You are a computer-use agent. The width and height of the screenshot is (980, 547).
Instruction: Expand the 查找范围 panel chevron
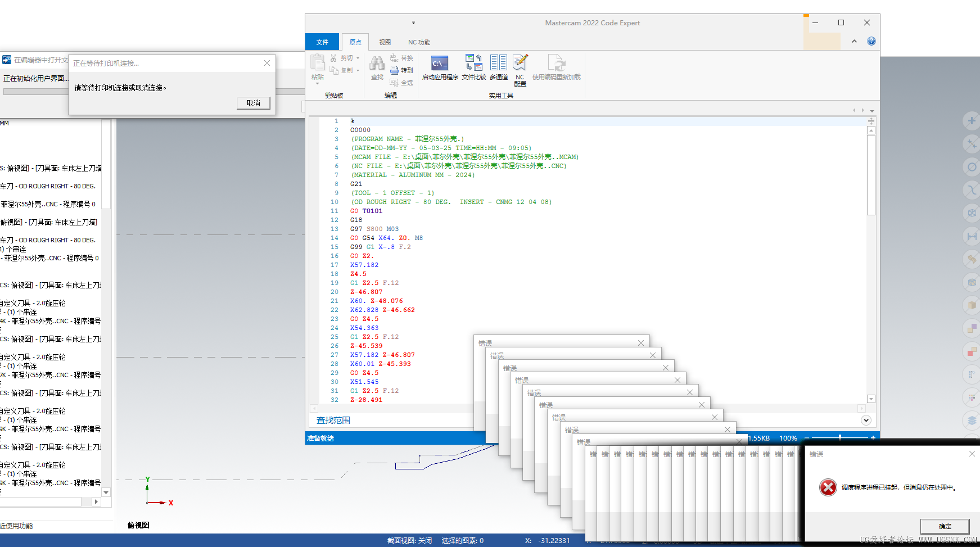(866, 420)
